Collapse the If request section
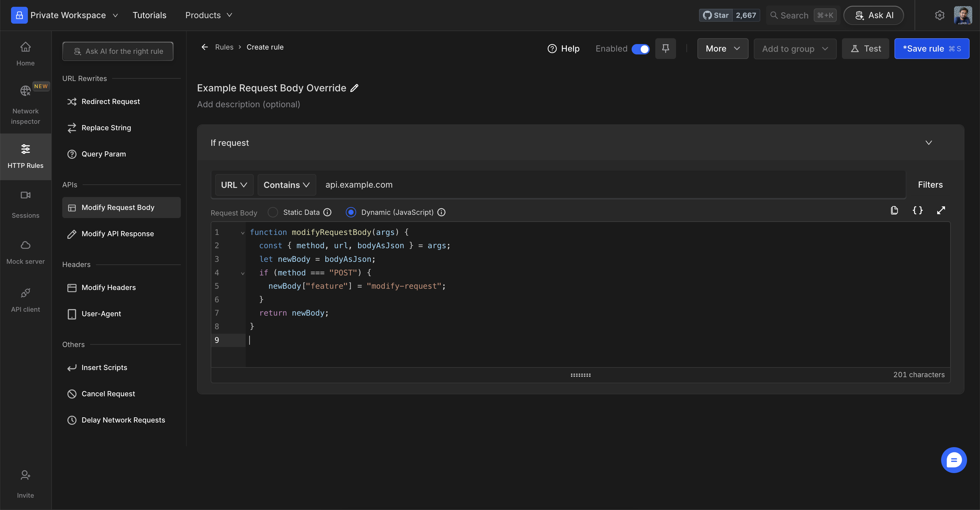 point(928,143)
